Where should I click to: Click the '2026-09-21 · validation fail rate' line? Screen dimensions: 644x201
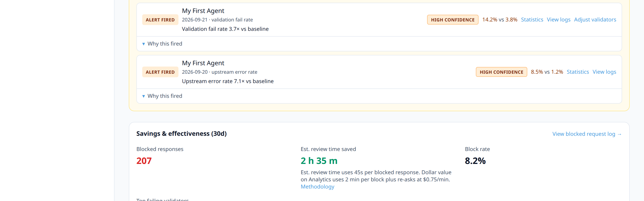pos(217,20)
